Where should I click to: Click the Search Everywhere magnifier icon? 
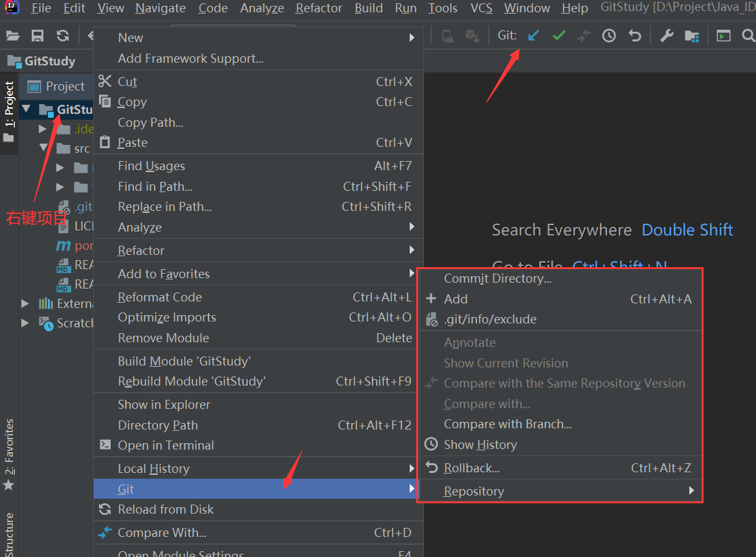click(x=748, y=36)
